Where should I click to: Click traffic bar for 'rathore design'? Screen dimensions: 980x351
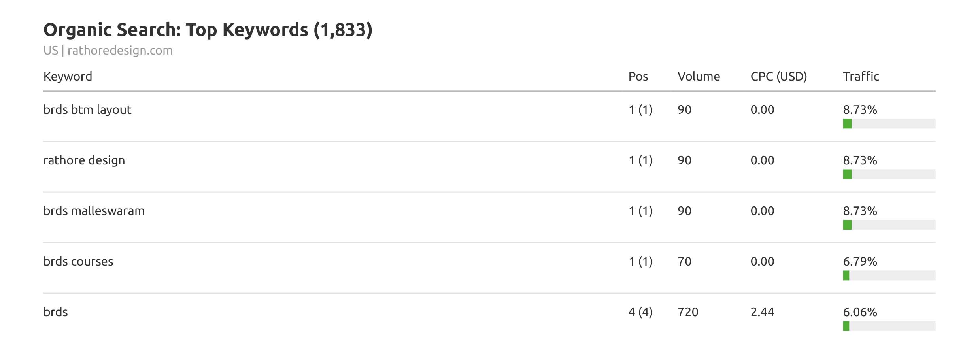click(889, 174)
